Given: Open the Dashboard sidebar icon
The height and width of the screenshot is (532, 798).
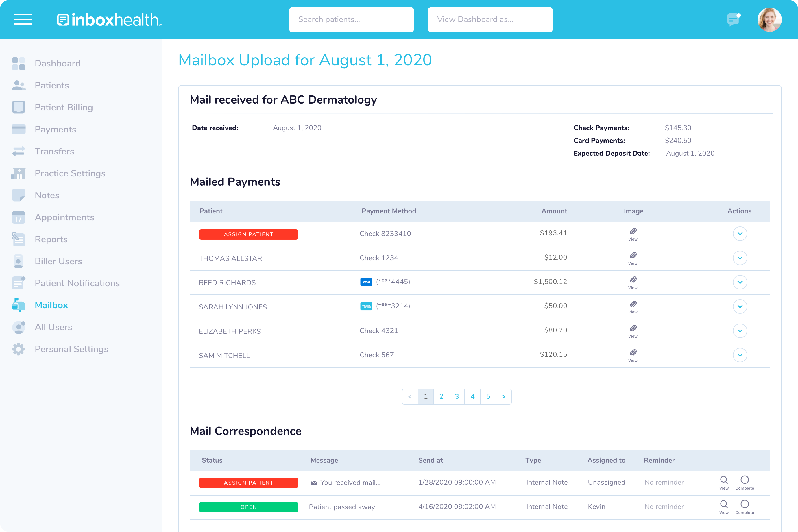Looking at the screenshot, I should pyautogui.click(x=19, y=63).
